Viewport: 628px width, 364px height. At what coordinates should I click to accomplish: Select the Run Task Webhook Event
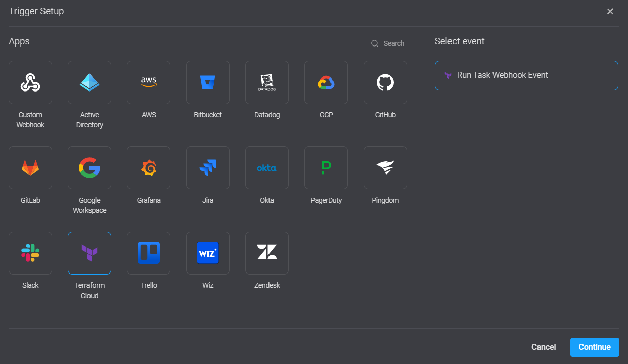(x=526, y=75)
